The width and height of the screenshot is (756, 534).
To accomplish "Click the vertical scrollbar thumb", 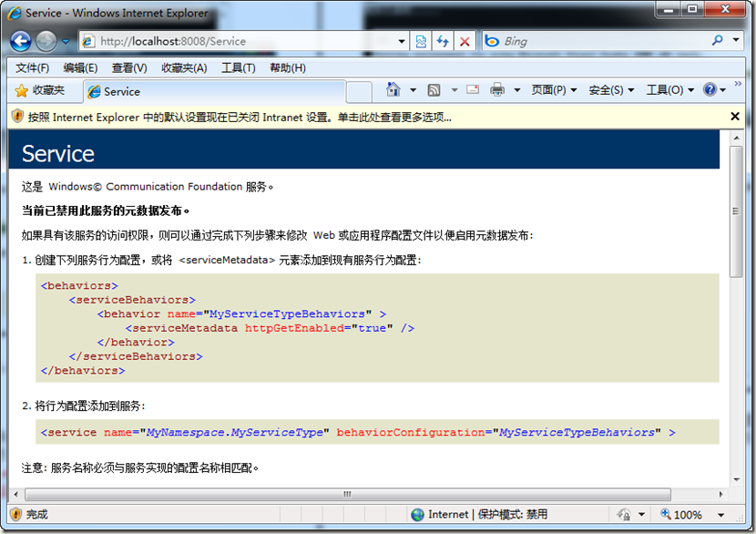I will [x=736, y=211].
